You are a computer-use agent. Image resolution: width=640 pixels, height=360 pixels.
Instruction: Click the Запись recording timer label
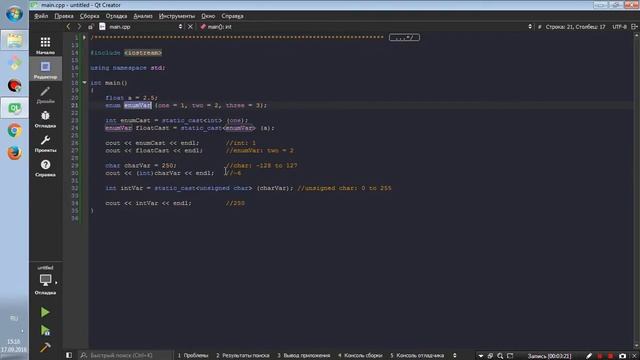coord(549,356)
